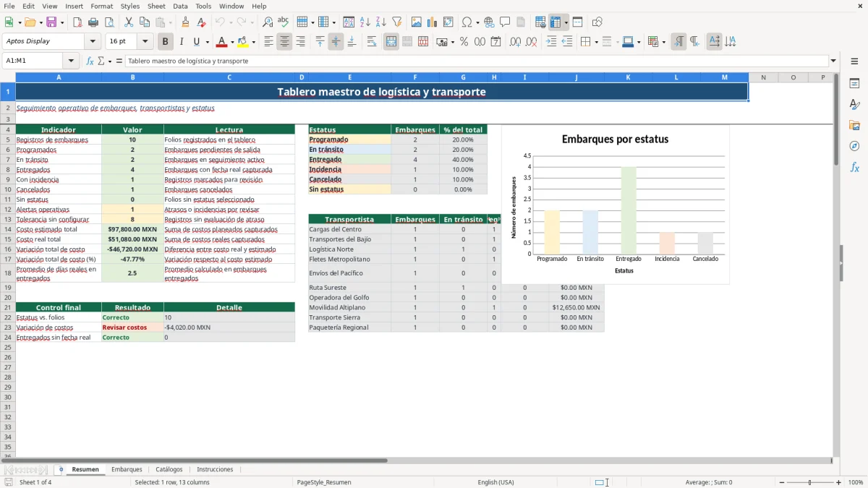
Task: Click the AutoFilter funnel icon
Action: coord(397,22)
